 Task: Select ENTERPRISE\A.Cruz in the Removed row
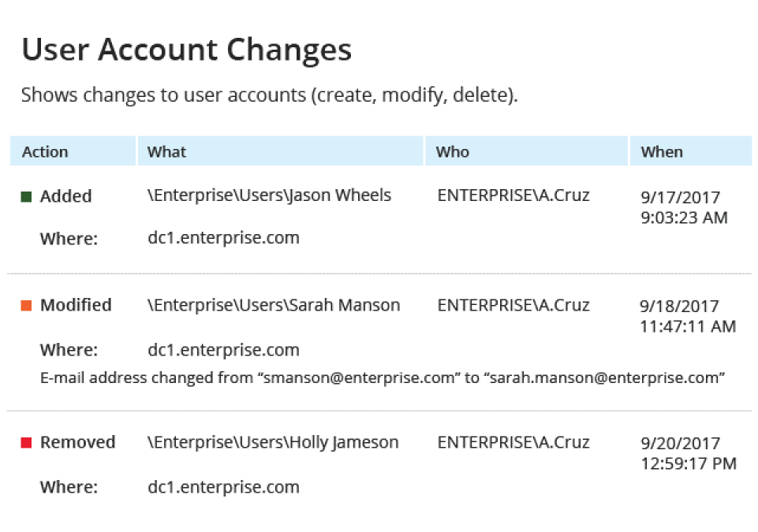[513, 442]
